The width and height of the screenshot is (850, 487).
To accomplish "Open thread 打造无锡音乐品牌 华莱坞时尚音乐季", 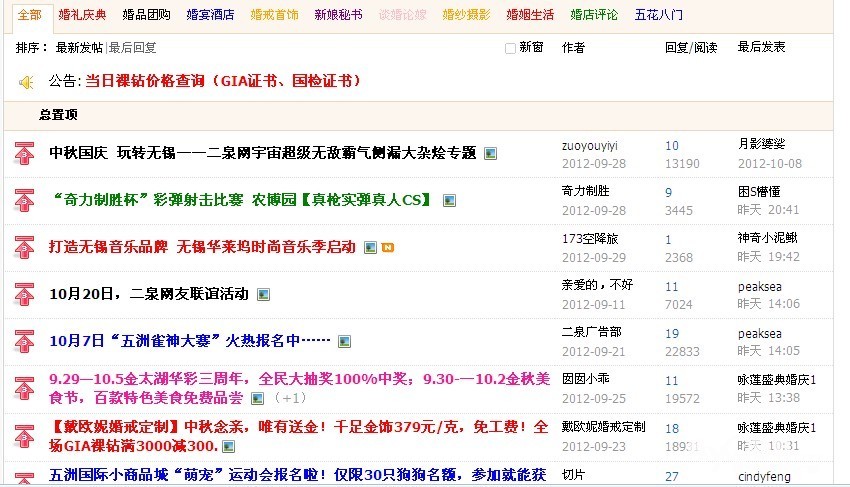I will pyautogui.click(x=202, y=246).
